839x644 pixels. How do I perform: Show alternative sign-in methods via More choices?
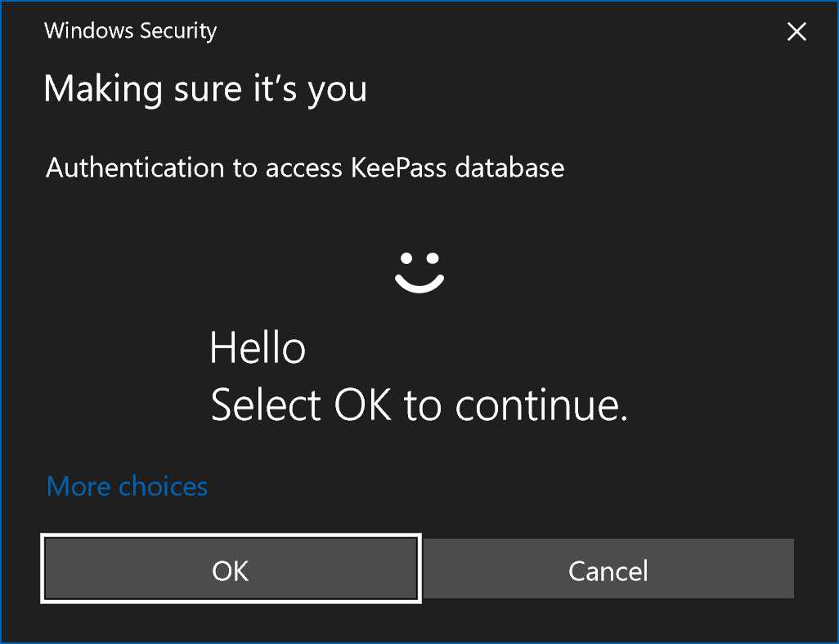pos(128,487)
